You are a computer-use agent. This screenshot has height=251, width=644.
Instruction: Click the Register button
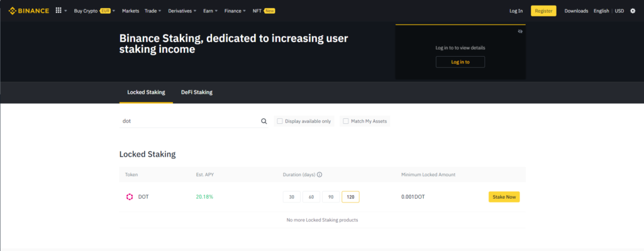543,11
